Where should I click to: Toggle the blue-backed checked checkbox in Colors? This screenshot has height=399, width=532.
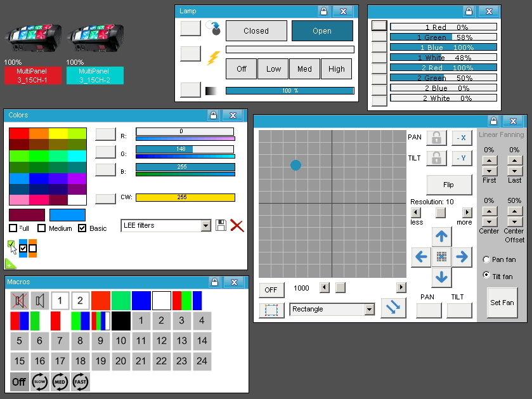23,249
